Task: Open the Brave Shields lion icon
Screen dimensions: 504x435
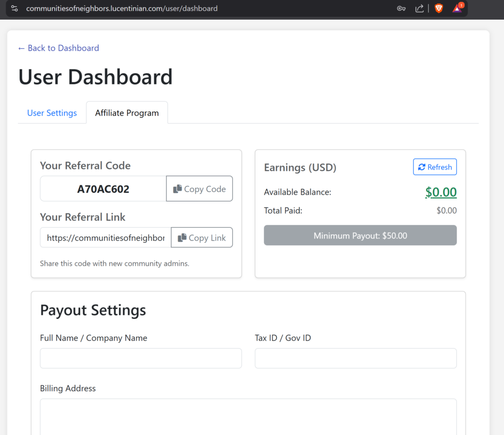Action: point(439,8)
